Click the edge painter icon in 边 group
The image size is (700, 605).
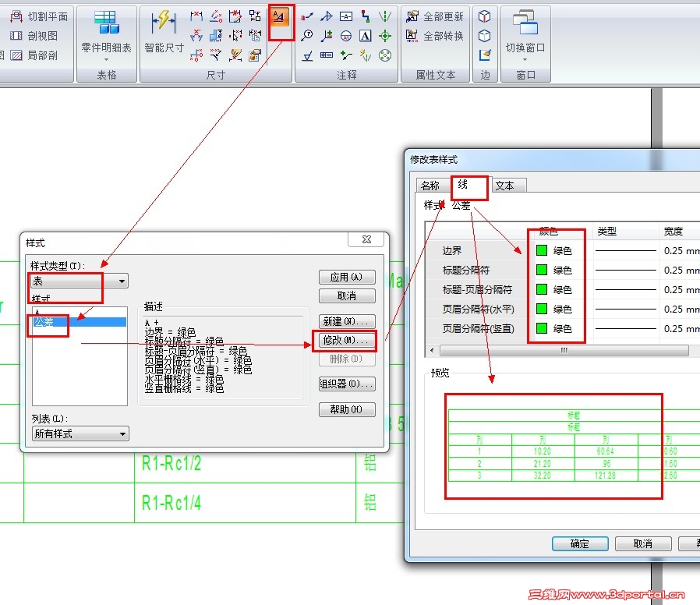coord(485,55)
